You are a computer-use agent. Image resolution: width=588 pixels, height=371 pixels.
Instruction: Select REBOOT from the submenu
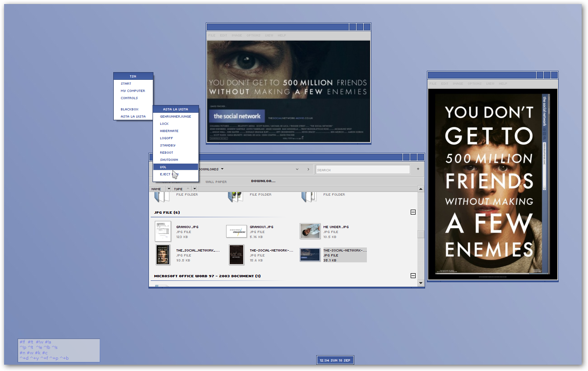[x=176, y=152]
